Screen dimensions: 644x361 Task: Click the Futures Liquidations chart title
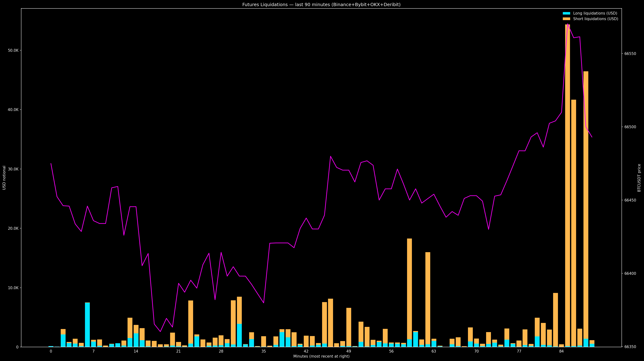click(321, 4)
